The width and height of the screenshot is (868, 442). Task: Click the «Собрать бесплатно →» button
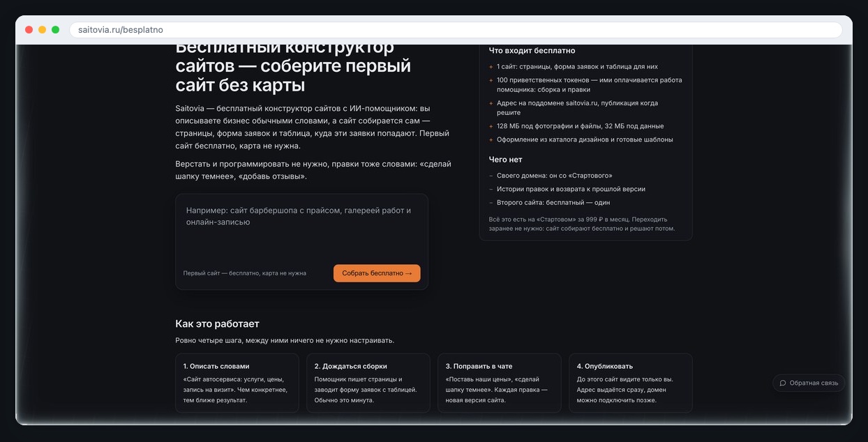pyautogui.click(x=377, y=273)
